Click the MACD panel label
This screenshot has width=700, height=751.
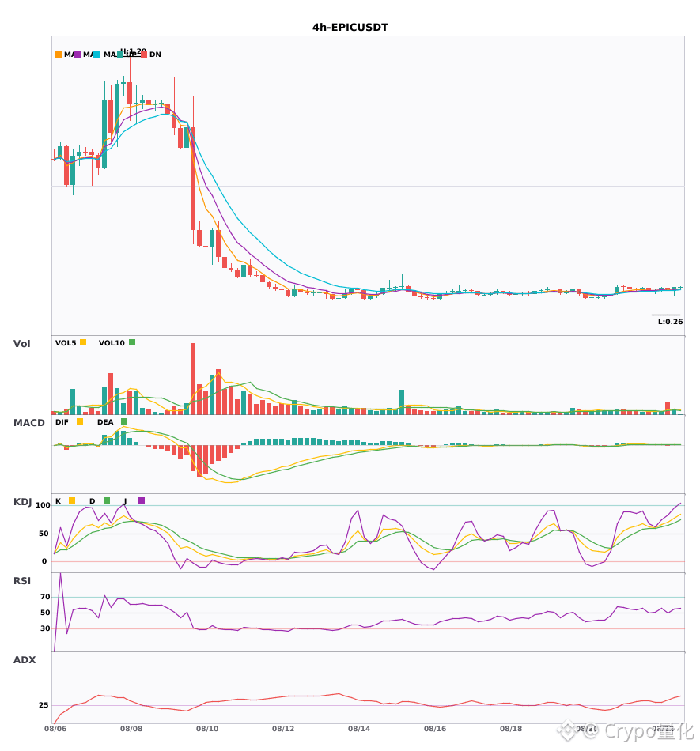(x=28, y=423)
